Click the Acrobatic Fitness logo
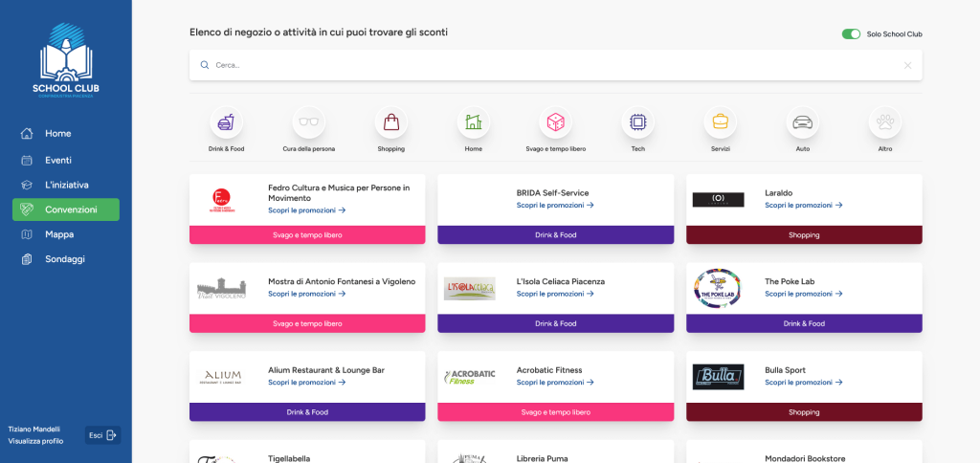This screenshot has height=463, width=980. coord(469,377)
